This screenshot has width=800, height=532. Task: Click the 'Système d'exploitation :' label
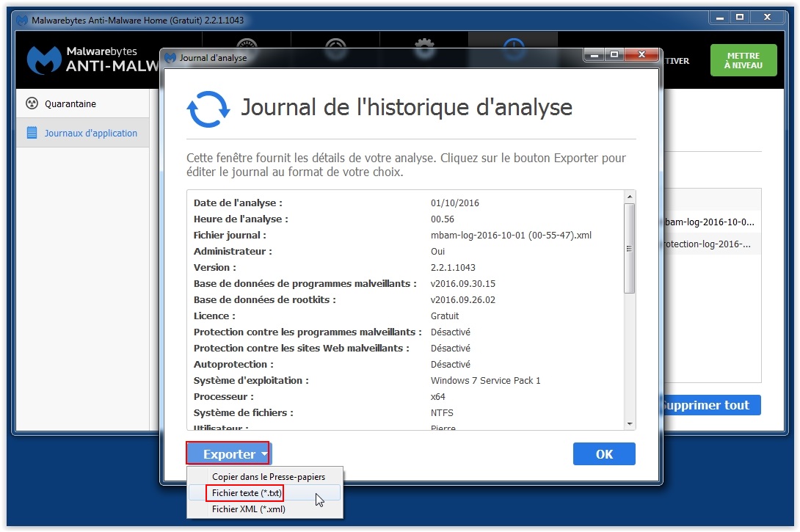251,381
